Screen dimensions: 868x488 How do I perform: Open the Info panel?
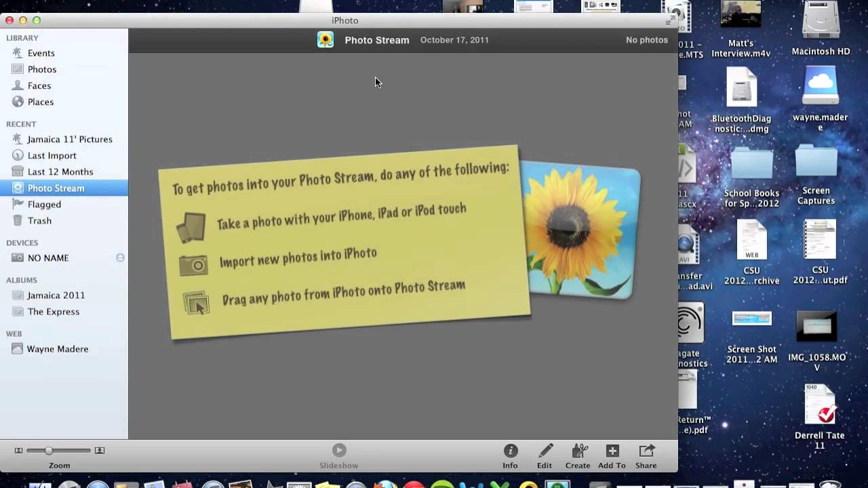510,455
